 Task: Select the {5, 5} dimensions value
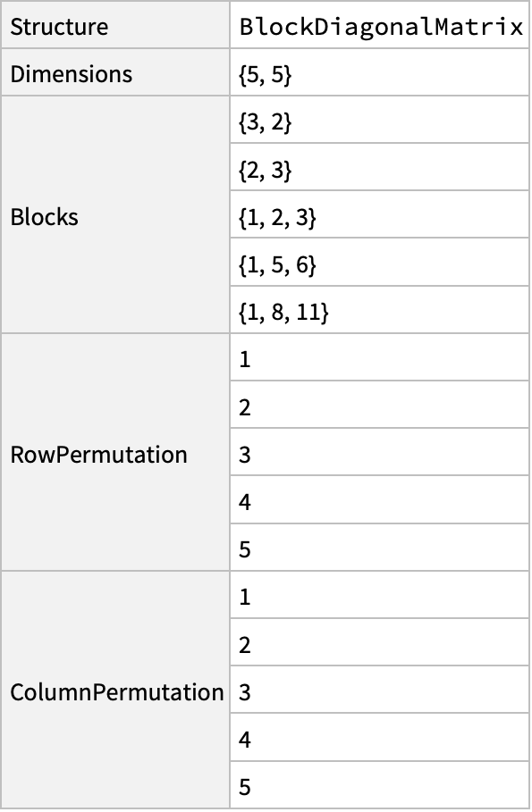tap(380, 73)
